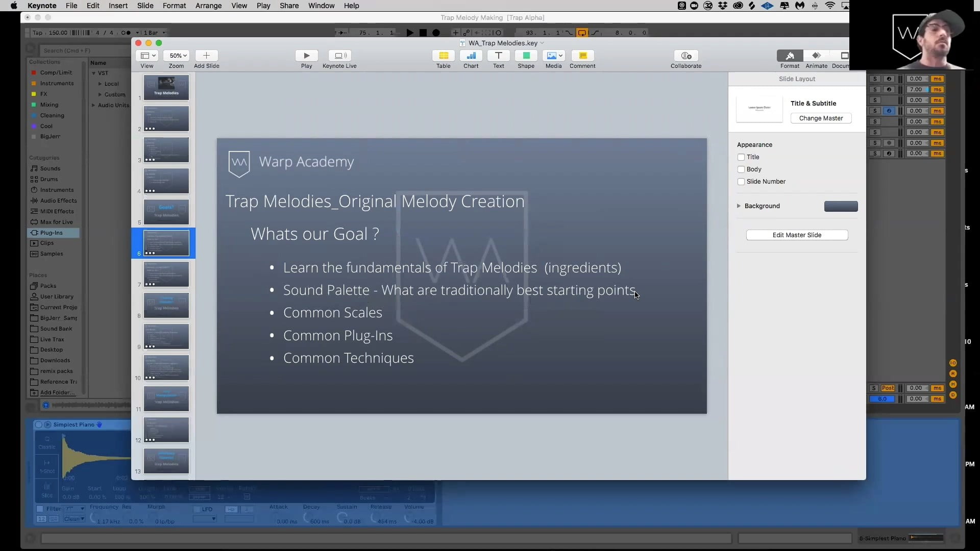Open the Shape picker
This screenshot has height=551, width=980.
(526, 56)
